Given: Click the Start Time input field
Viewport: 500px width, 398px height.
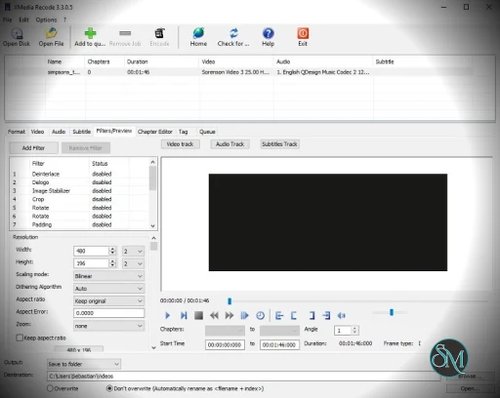Looking at the screenshot, I should click(x=225, y=345).
